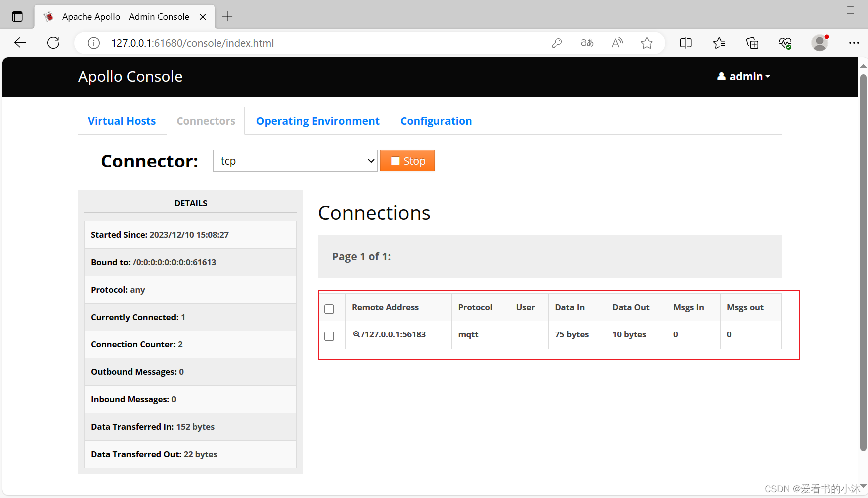Select Apache Apollo - Admin Console browser tab

(125, 17)
